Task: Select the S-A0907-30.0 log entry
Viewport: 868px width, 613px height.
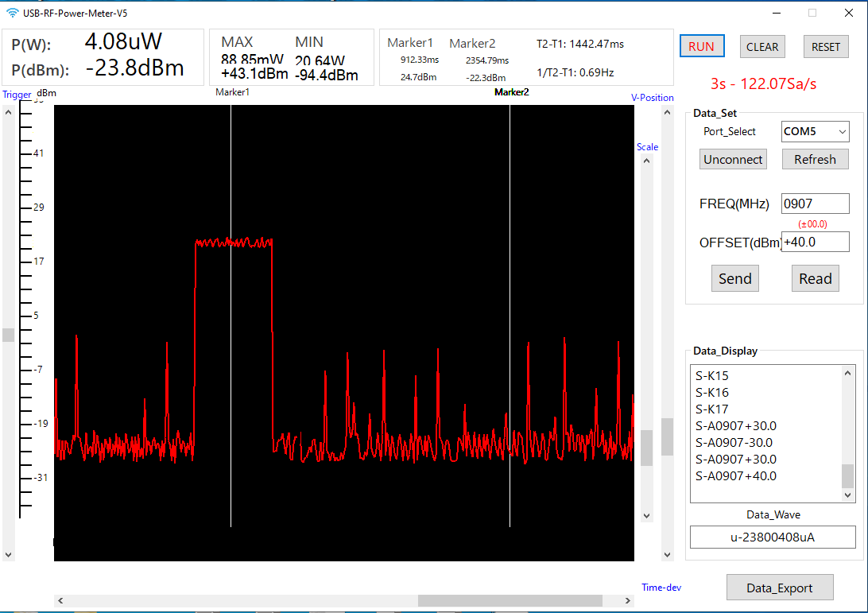Action: (x=734, y=442)
